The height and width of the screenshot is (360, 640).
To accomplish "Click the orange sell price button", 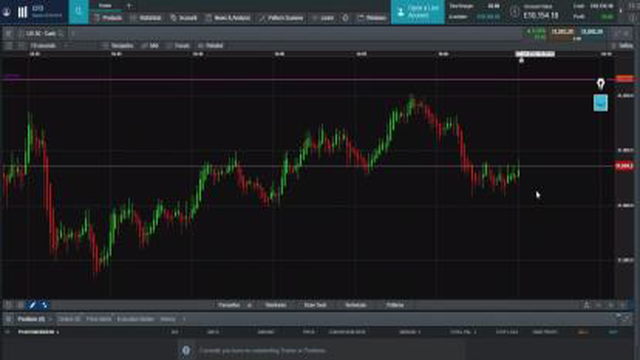I will pos(562,34).
